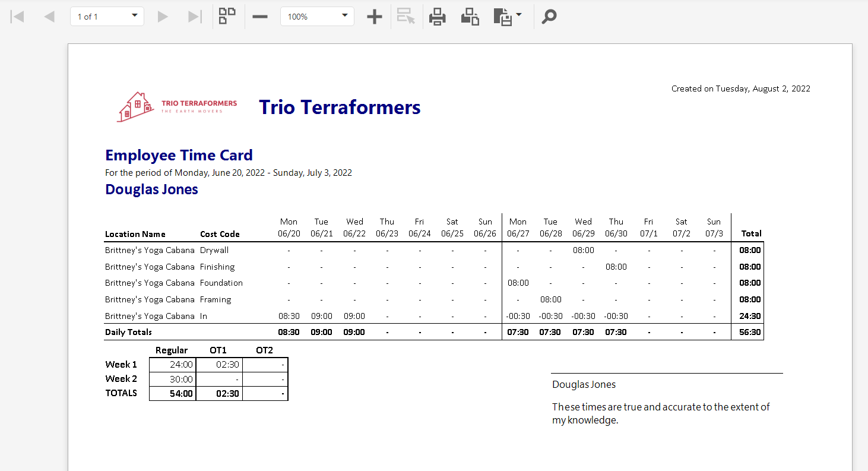This screenshot has width=868, height=471.
Task: Click the Employee Time Card heading
Action: (x=179, y=155)
